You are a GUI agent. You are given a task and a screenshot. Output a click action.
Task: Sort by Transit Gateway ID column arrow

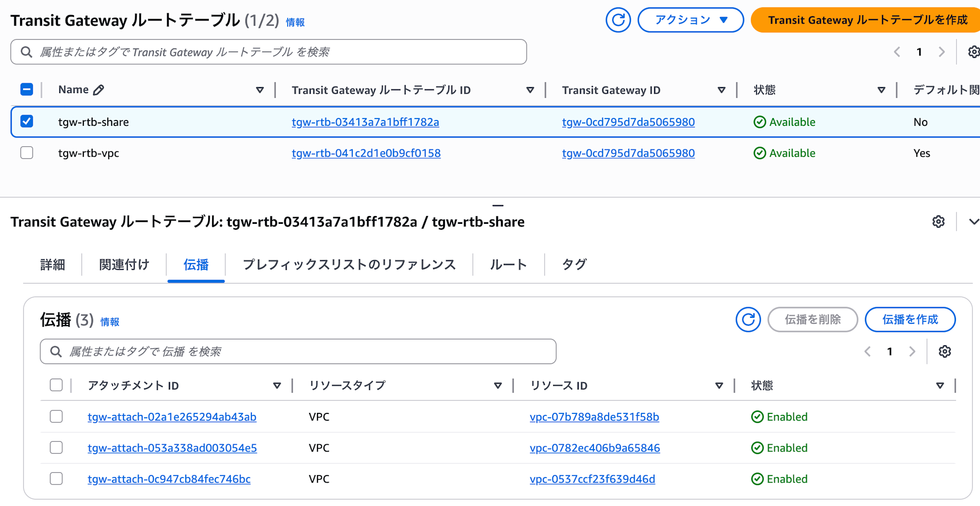pyautogui.click(x=721, y=90)
